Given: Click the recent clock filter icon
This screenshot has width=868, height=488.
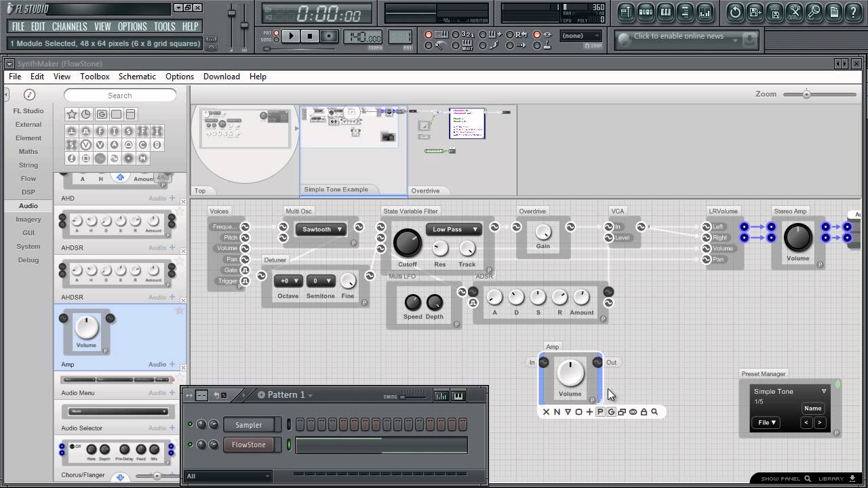Looking at the screenshot, I should tap(86, 114).
